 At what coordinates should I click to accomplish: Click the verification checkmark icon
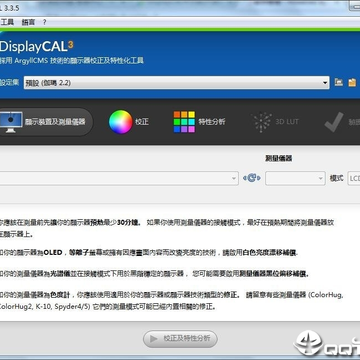tap(334, 122)
